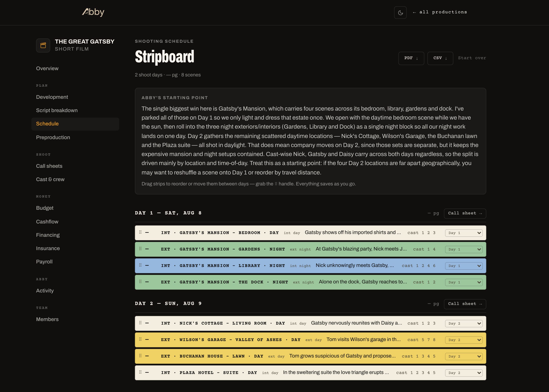Click 'cast 1 2 3 4 5' on Plaza strip
This screenshot has height=392, width=549.
pos(416,373)
